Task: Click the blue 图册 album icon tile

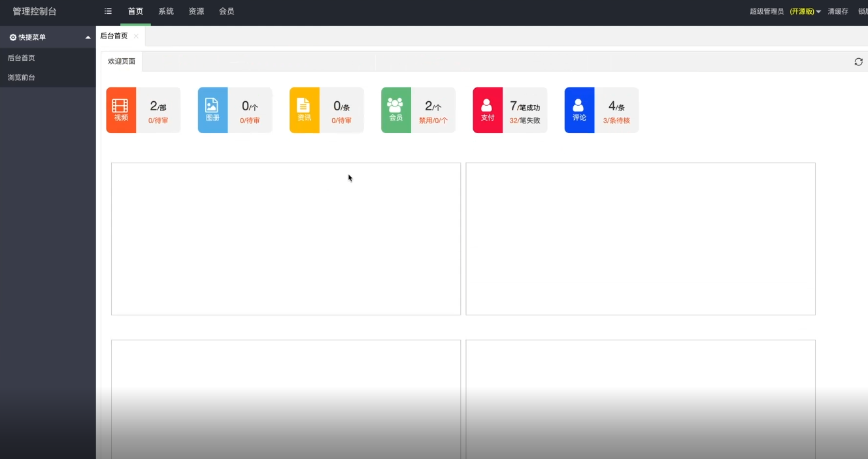Action: [212, 110]
